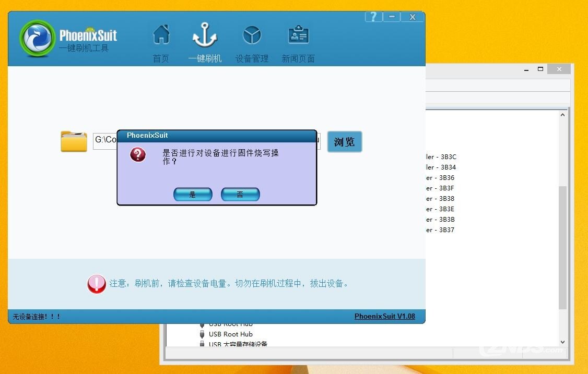Image resolution: width=588 pixels, height=374 pixels.
Task: Select the 3B34 entry in the background window
Action: pos(441,167)
